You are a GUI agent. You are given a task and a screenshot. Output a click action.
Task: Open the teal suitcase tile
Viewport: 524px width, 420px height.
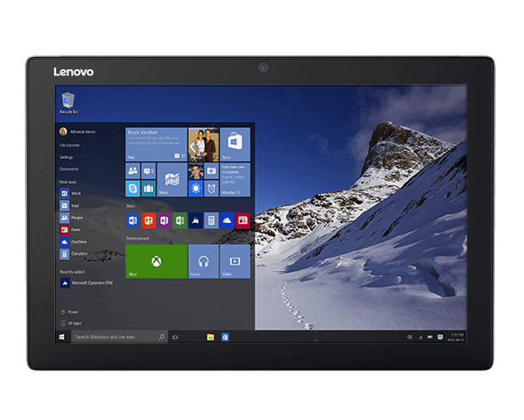point(148,188)
